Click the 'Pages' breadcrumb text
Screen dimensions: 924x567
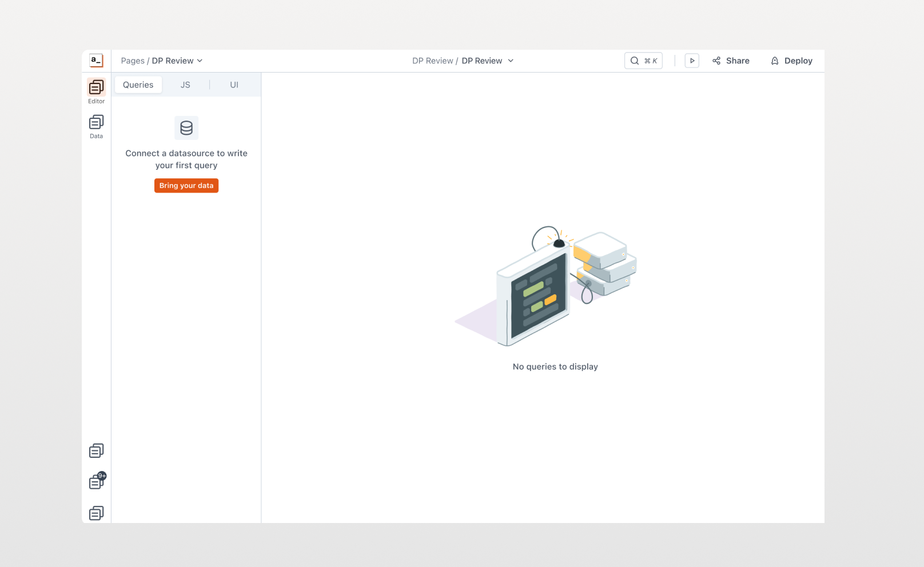coord(133,61)
